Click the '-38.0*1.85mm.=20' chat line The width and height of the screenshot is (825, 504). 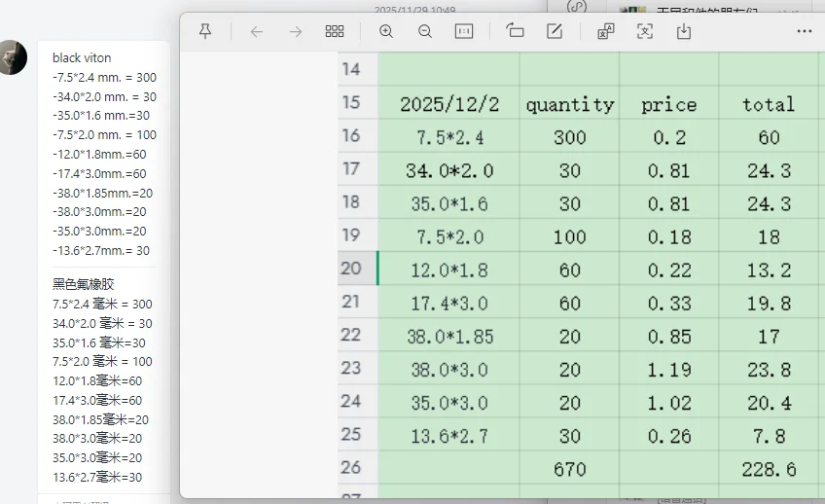(102, 193)
